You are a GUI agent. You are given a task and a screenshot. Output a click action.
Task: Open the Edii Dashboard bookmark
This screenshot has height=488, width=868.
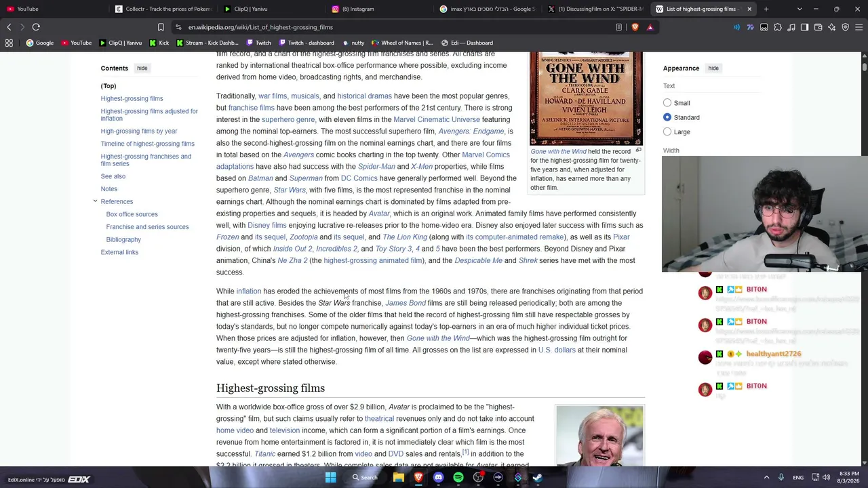coord(467,43)
